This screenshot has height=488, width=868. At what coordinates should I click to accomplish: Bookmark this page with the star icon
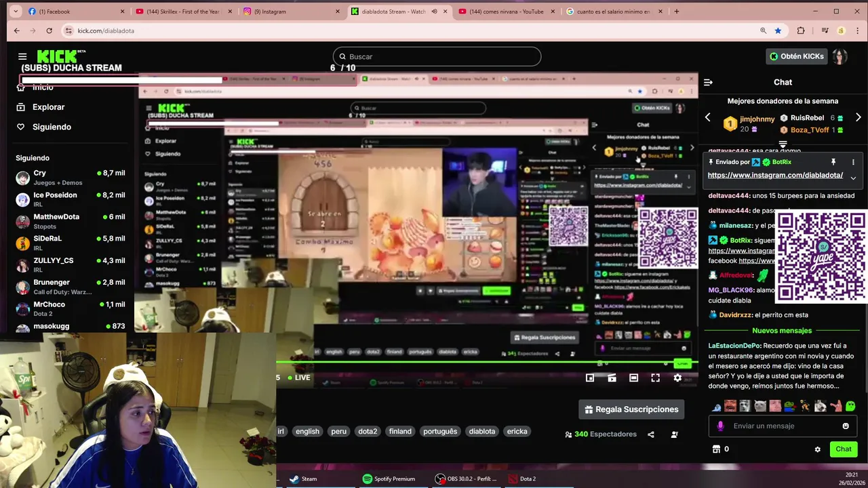click(x=778, y=30)
